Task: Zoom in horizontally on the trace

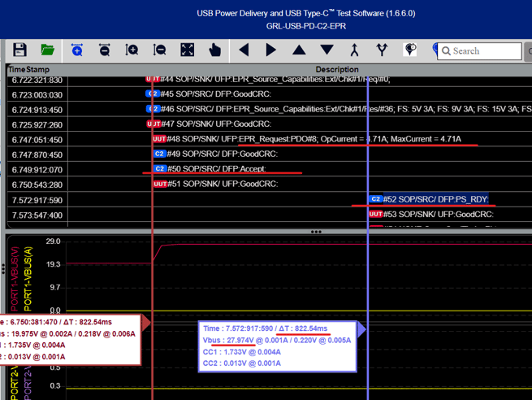Action: pos(77,50)
